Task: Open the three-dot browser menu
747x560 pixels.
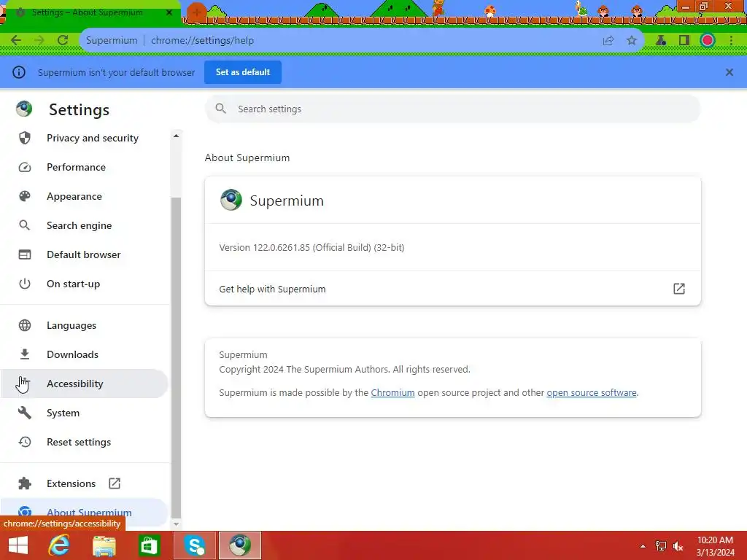Action: 731,41
